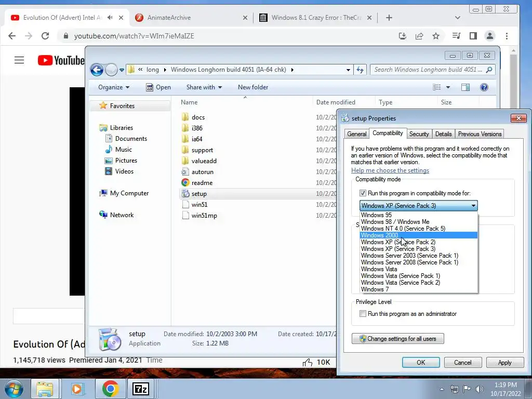Select Windows 95 from the list
The height and width of the screenshot is (399, 532).
point(418,215)
